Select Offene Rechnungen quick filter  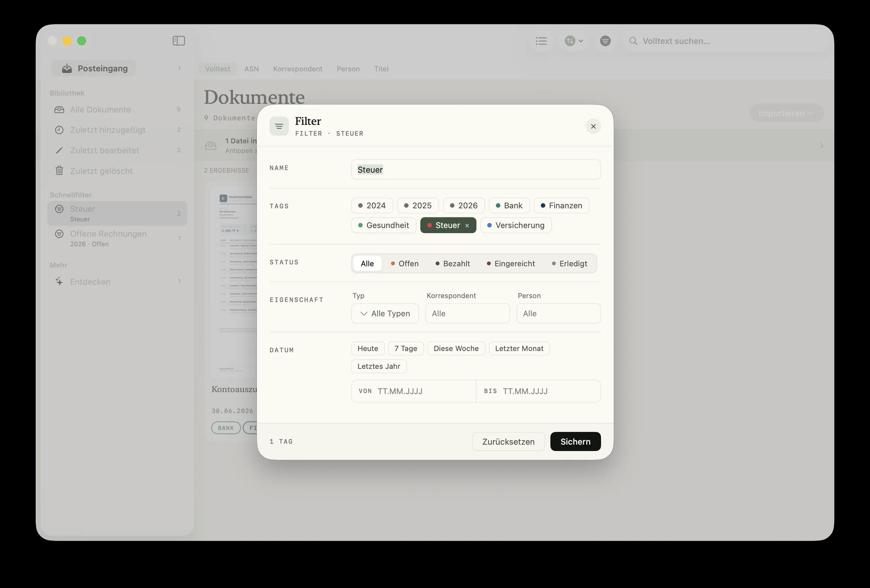click(117, 238)
